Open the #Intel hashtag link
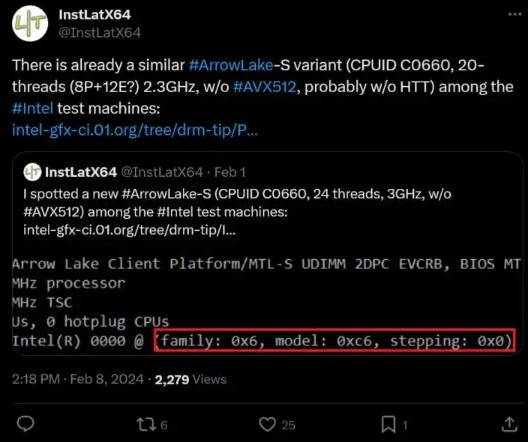The height and width of the screenshot is (442, 528). click(33, 108)
